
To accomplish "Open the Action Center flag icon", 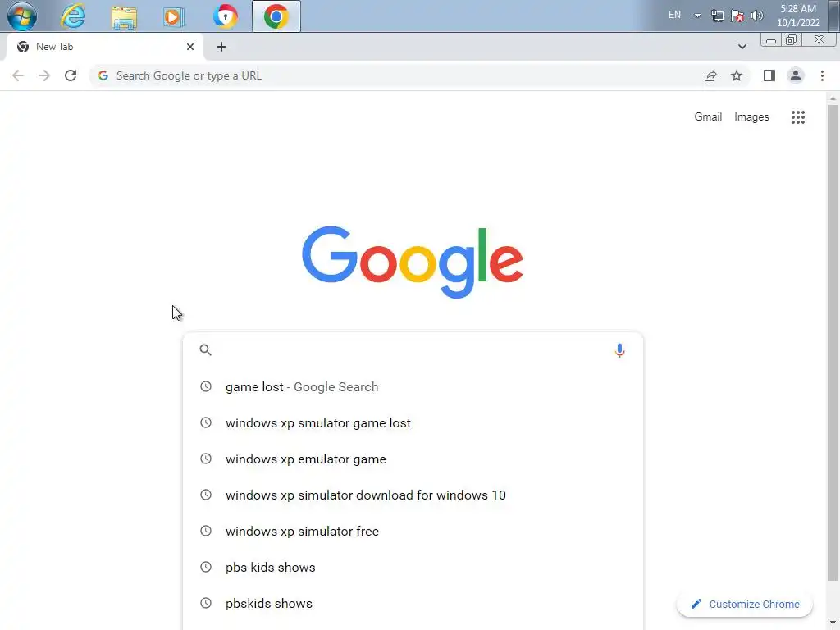I will (737, 16).
